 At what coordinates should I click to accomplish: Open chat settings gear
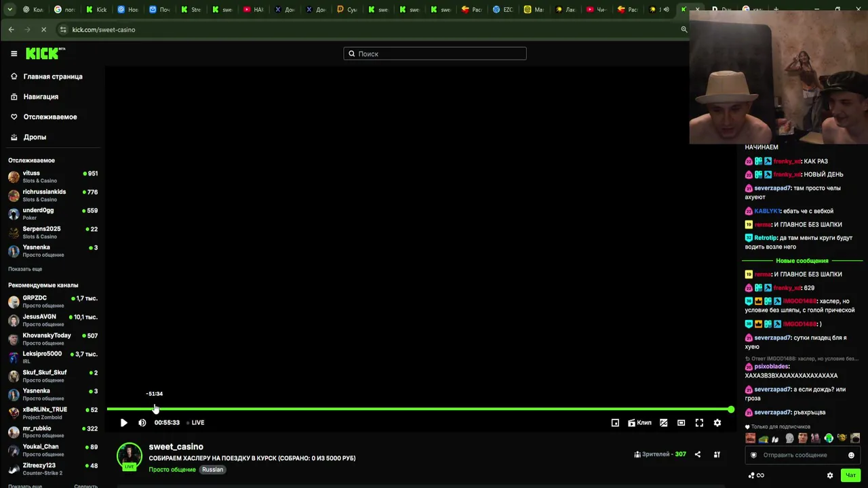click(x=830, y=476)
